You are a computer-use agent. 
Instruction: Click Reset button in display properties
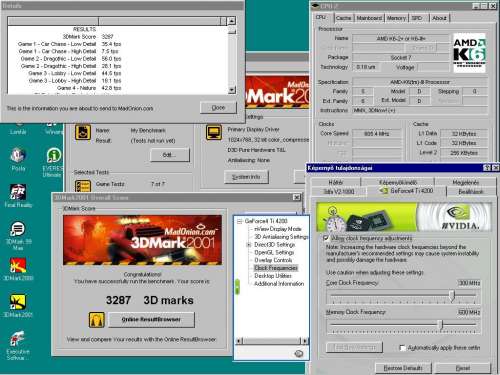[463, 368]
